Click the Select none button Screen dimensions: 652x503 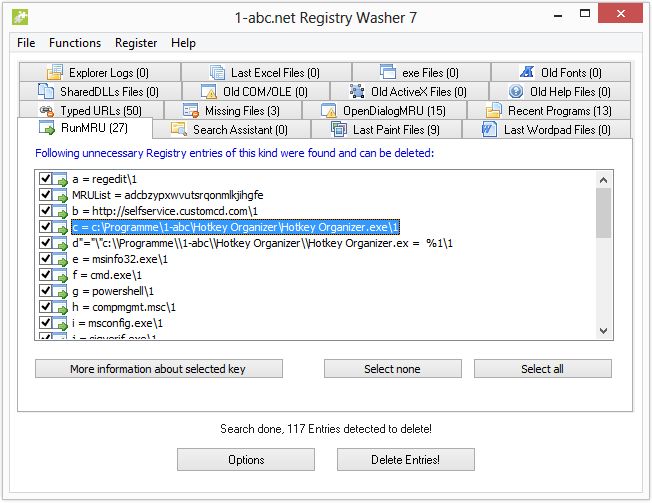(392, 369)
